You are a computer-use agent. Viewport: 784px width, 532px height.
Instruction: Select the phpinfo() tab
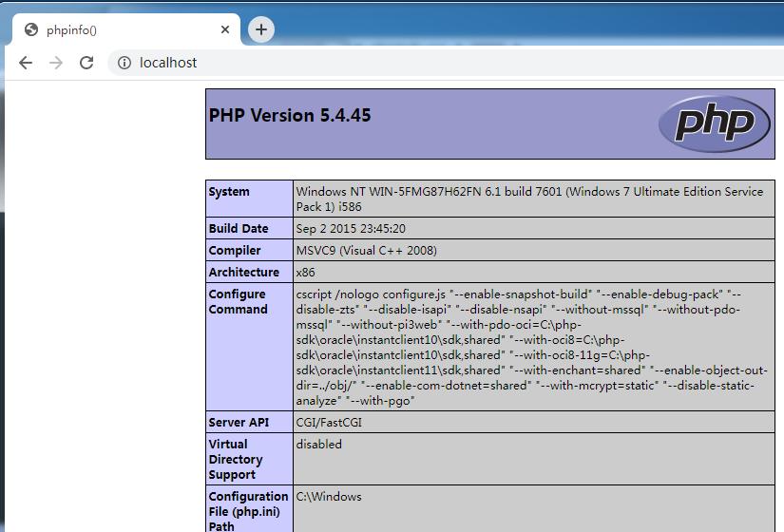126,29
